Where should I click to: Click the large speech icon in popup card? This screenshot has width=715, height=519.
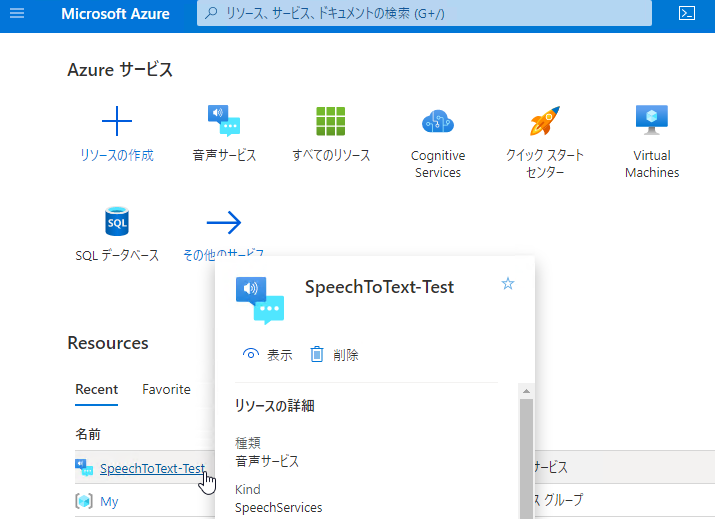point(260,301)
